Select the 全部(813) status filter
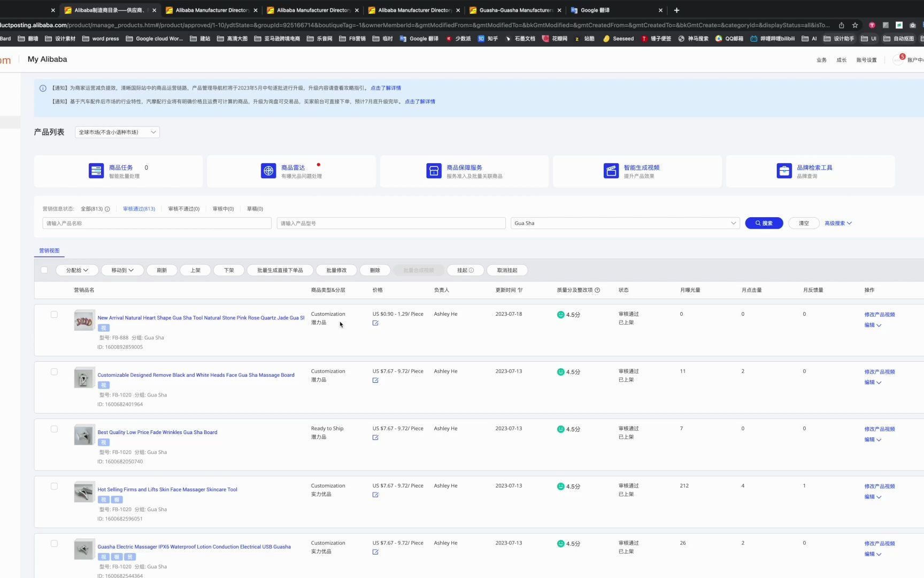The height and width of the screenshot is (578, 924). tap(91, 209)
